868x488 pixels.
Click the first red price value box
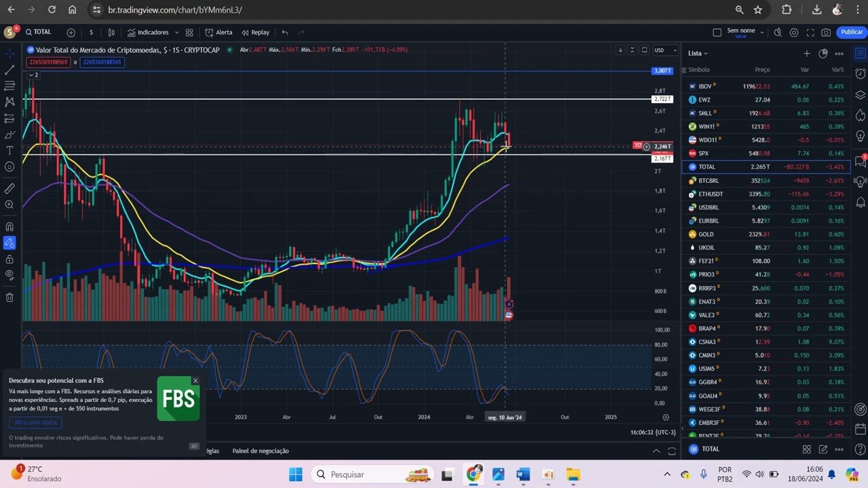(x=47, y=62)
